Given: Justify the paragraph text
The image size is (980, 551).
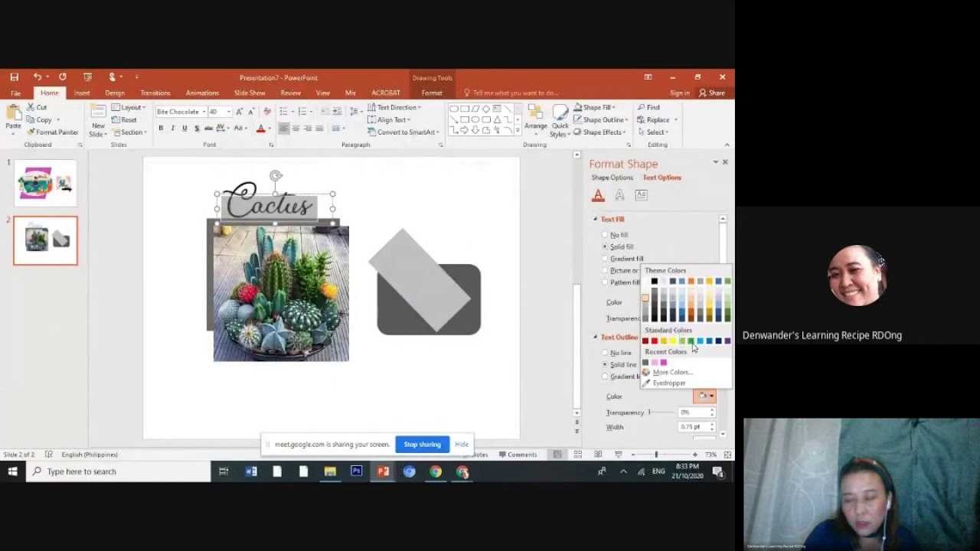Looking at the screenshot, I should click(319, 128).
